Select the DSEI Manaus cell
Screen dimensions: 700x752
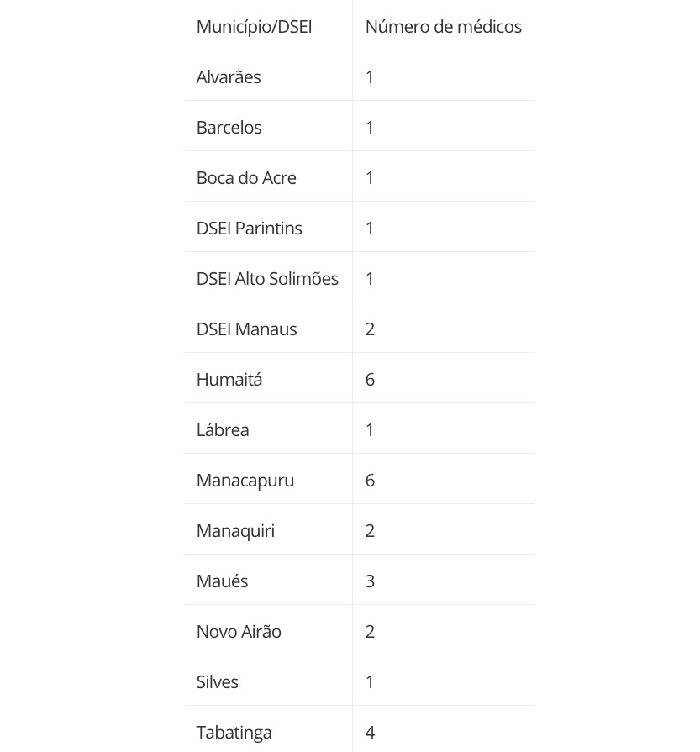[x=246, y=329]
